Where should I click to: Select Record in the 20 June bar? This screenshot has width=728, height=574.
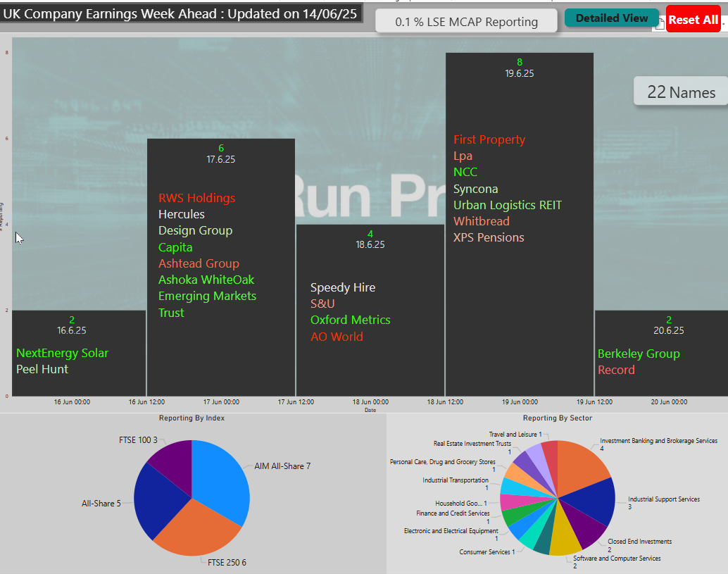click(616, 370)
